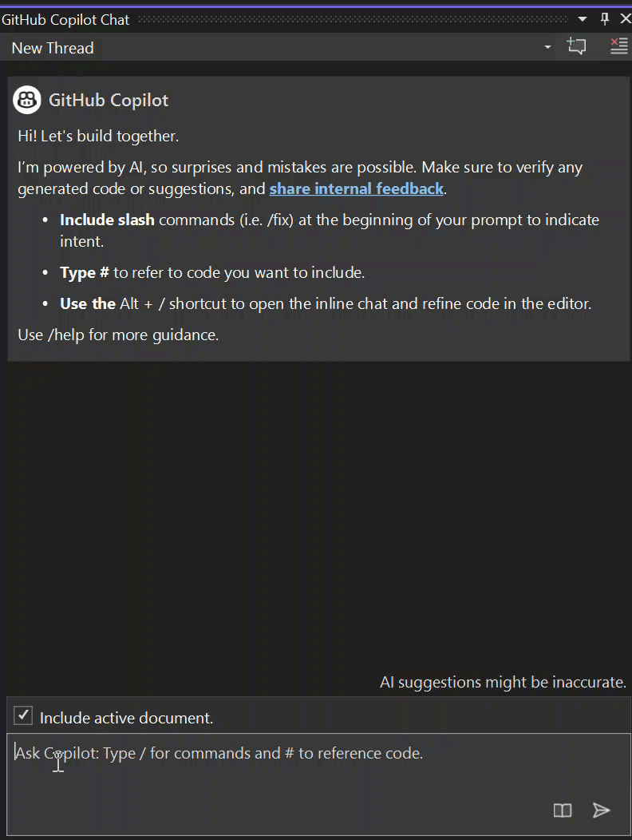Close the GitHub Copilot Chat panel
The image size is (632, 840).
pyautogui.click(x=626, y=18)
